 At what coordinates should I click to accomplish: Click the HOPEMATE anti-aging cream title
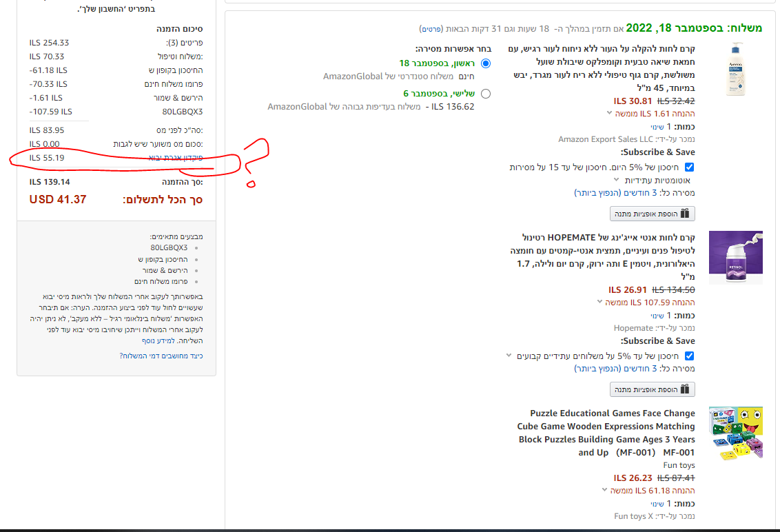pos(602,257)
